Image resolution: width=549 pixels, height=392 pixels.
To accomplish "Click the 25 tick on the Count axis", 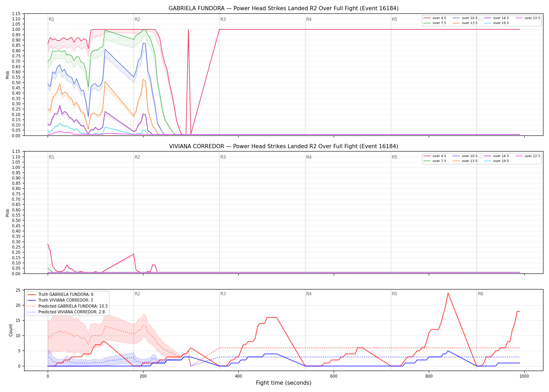I will [x=18, y=290].
